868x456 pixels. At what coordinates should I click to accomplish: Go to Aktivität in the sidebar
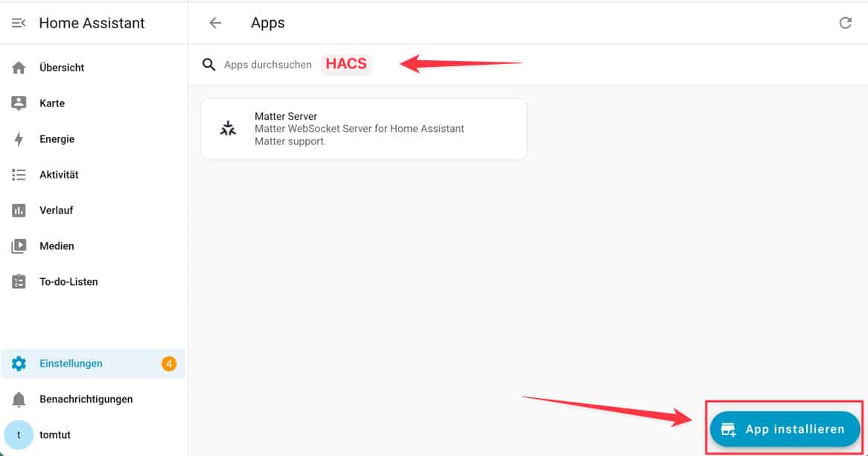[59, 175]
